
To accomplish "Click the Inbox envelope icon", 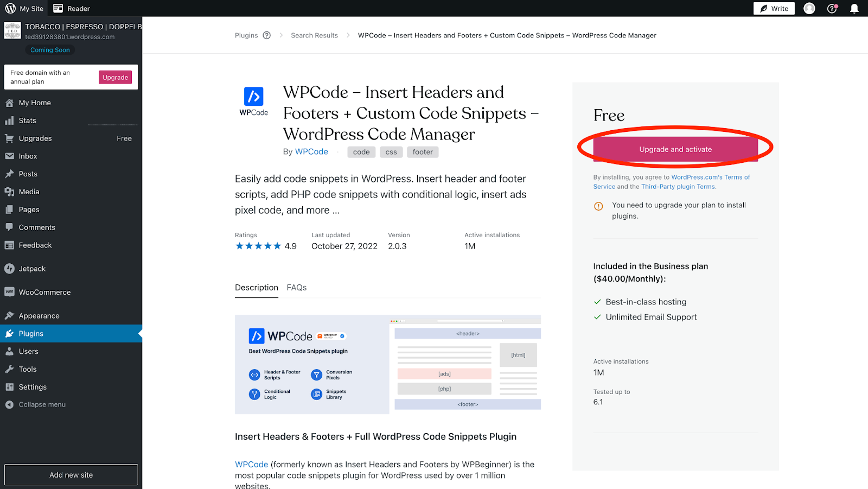I will [x=9, y=156].
